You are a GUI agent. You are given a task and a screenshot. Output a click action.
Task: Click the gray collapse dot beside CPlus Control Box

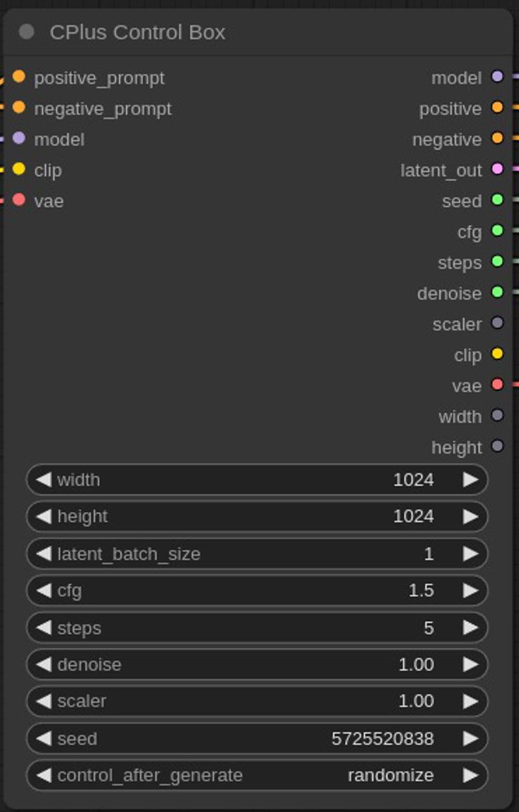point(27,32)
